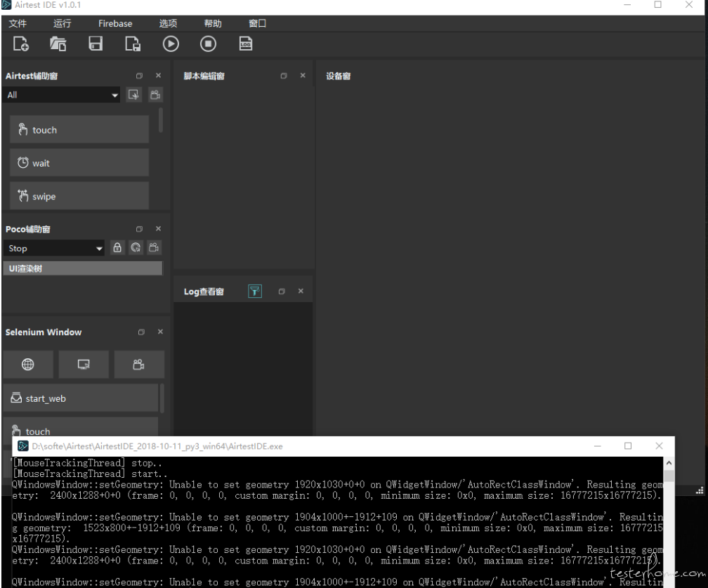
Task: Open the 窗口 menu
Action: (257, 23)
